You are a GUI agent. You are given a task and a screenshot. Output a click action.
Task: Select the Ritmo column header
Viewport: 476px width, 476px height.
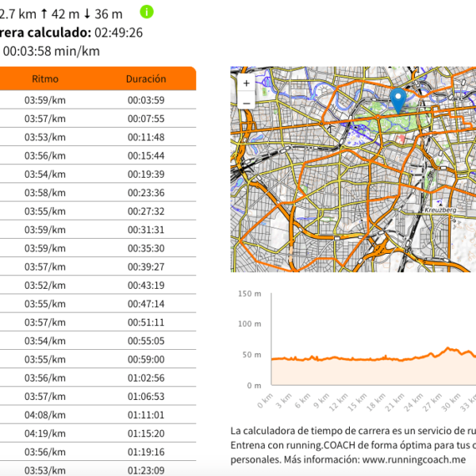(x=45, y=79)
